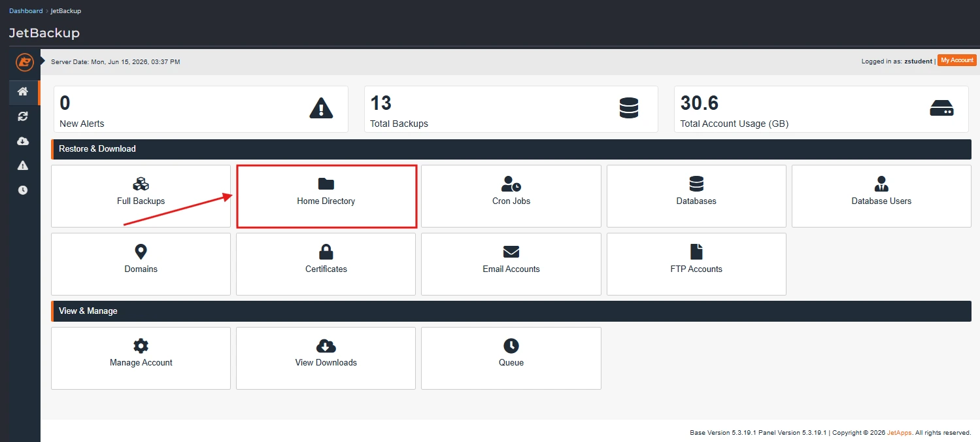The image size is (980, 442).
Task: Open the alerts triangle sidebar icon
Action: point(23,165)
